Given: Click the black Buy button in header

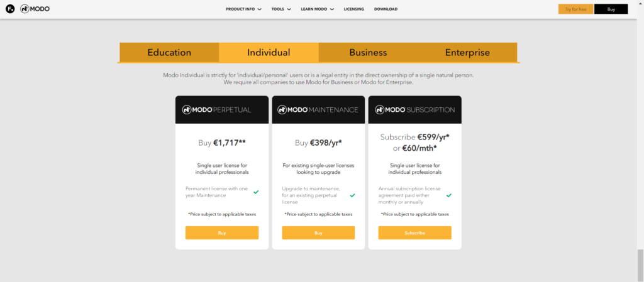Looking at the screenshot, I should [611, 9].
